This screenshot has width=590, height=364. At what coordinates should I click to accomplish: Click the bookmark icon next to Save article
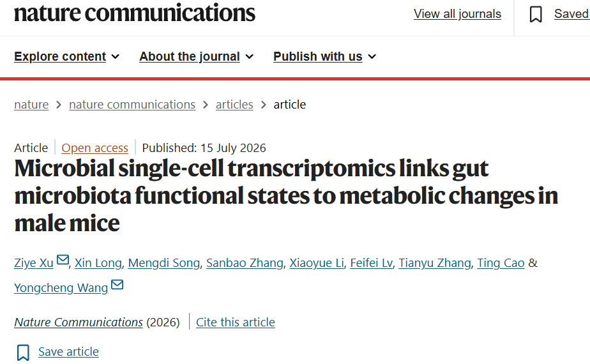click(23, 353)
